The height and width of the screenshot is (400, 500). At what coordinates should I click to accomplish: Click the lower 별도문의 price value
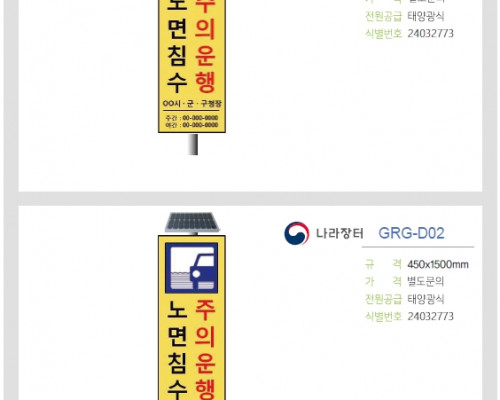(x=426, y=282)
